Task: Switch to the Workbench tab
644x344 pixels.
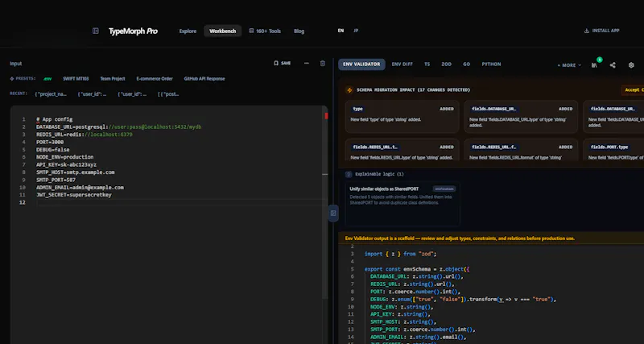Action: click(223, 31)
